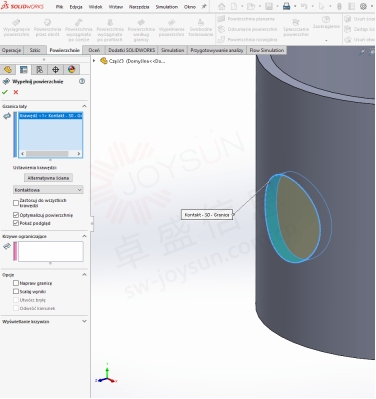376x399 pixels.
Task: Open the Kontaktowa dropdown
Action: (48, 190)
